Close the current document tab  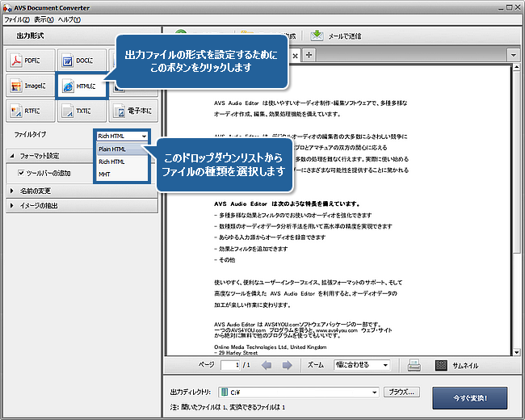click(295, 56)
